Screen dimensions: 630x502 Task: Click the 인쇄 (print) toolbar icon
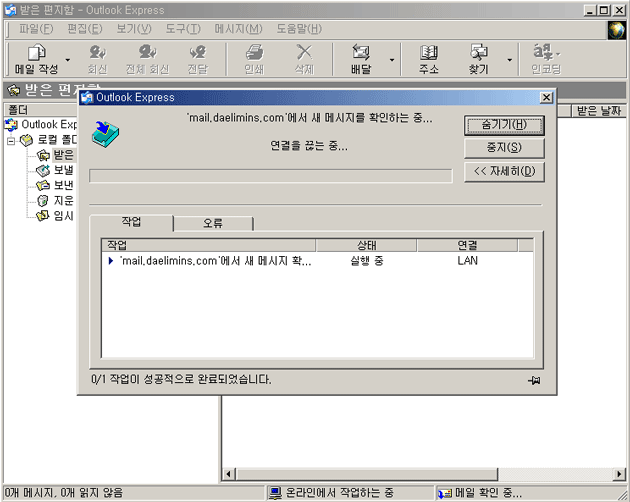254,59
